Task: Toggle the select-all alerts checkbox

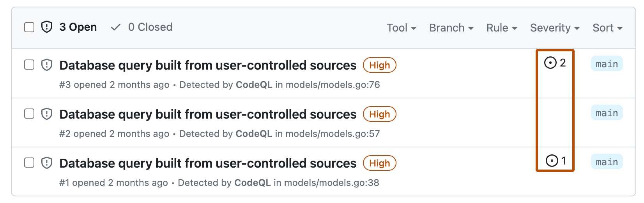Action: (29, 27)
